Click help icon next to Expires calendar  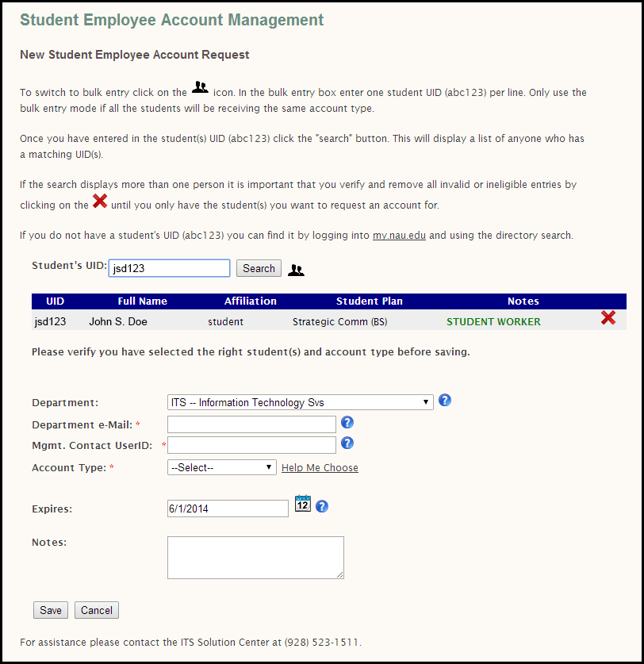[x=322, y=506]
